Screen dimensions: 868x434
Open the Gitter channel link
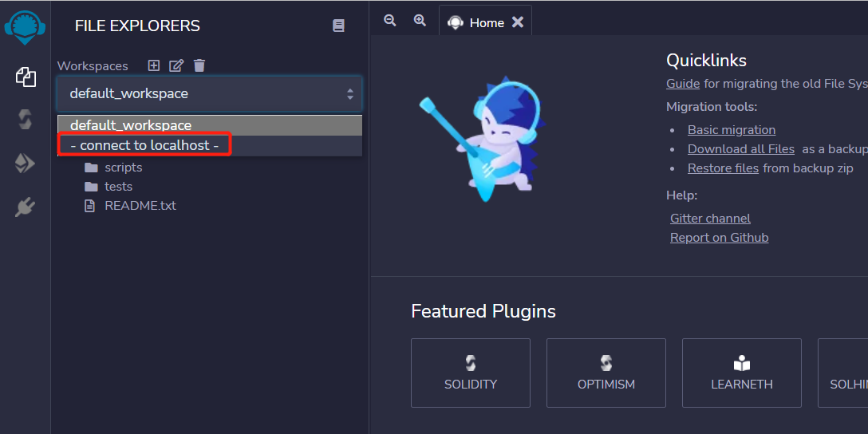[710, 219]
